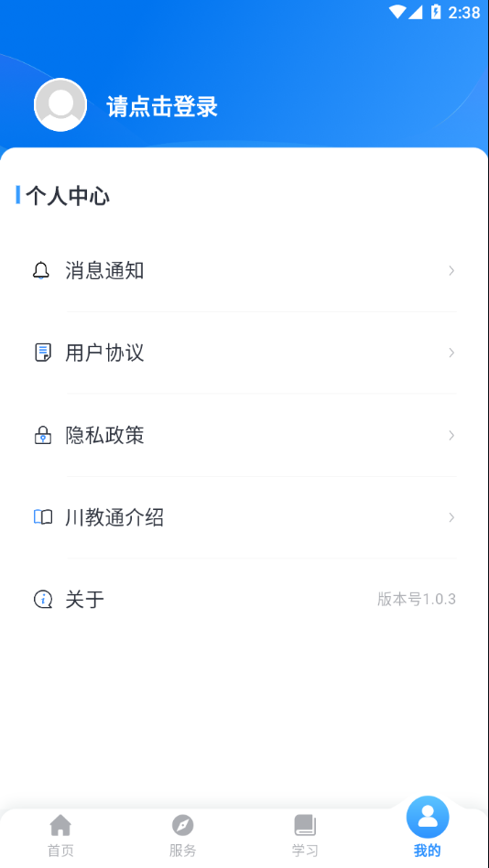Viewport: 489px width, 868px height.
Task: Tap the gray profile avatar
Action: [x=60, y=105]
